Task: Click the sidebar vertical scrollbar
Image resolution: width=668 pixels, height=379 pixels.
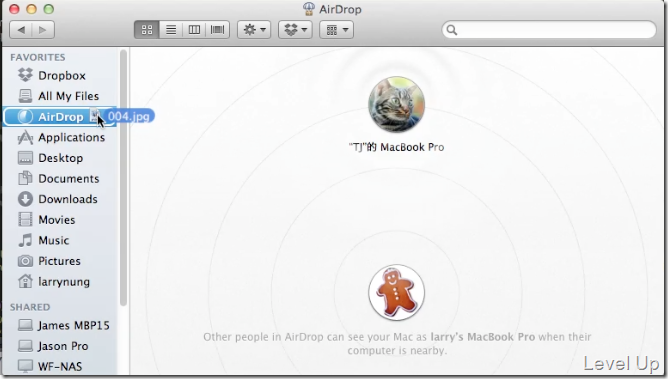Action: pyautogui.click(x=123, y=178)
